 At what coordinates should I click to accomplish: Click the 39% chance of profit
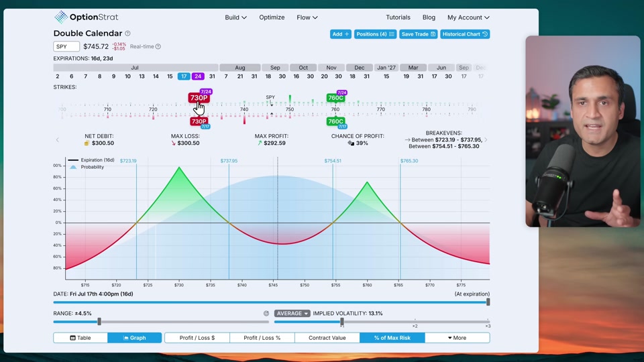pyautogui.click(x=362, y=143)
